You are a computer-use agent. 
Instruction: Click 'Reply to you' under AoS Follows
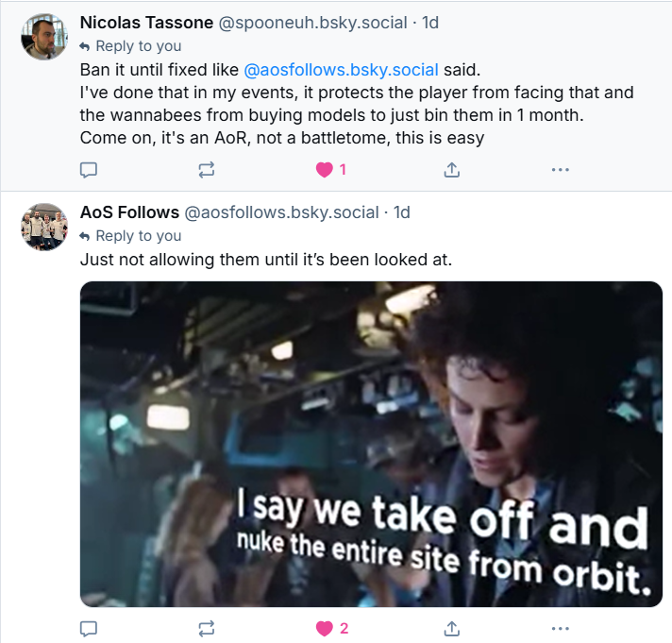click(x=138, y=236)
